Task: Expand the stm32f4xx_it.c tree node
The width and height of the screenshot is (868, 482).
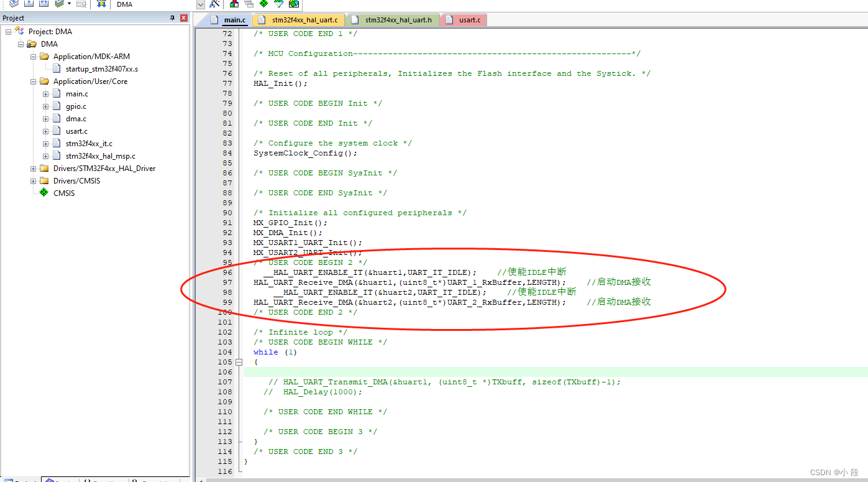Action: (45, 144)
